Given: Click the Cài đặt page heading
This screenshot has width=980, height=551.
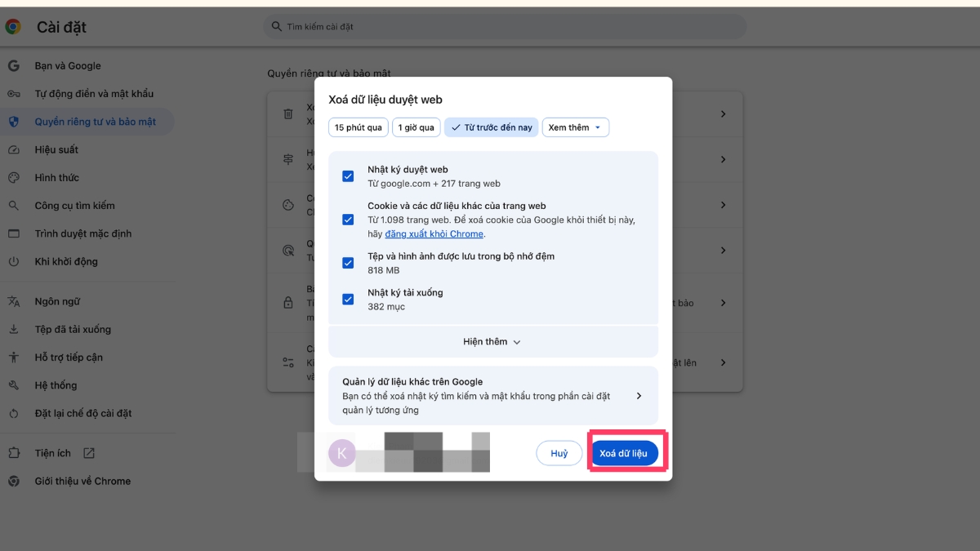Looking at the screenshot, I should (x=61, y=27).
